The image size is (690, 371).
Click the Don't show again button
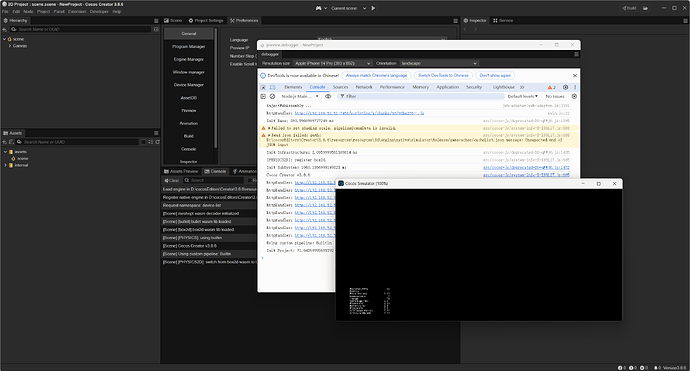(495, 75)
